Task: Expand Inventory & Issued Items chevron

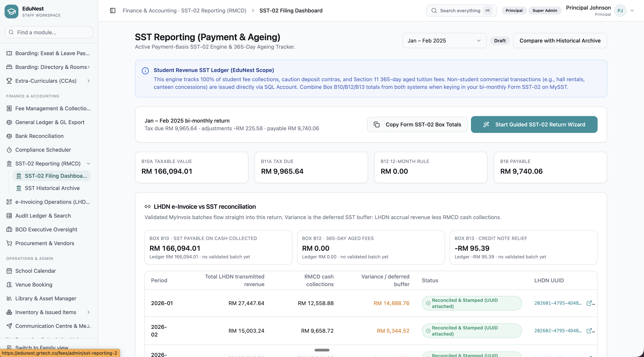Action: (x=89, y=312)
